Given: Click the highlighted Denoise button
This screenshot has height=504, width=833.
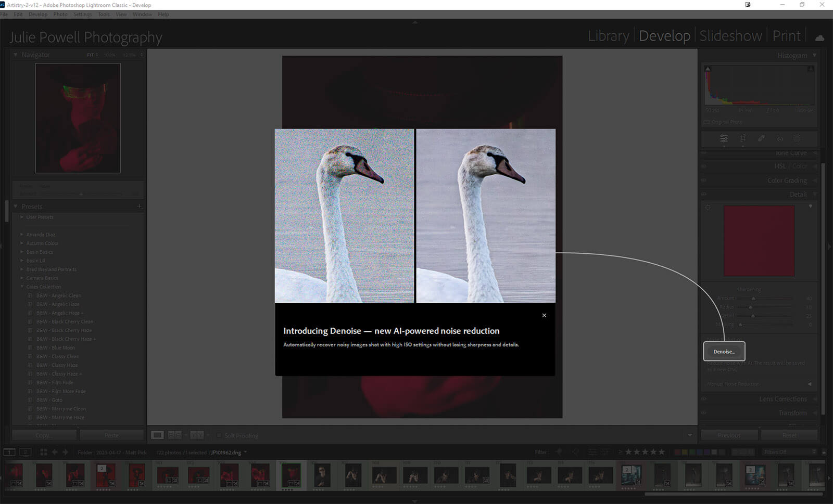Looking at the screenshot, I should click(x=724, y=352).
